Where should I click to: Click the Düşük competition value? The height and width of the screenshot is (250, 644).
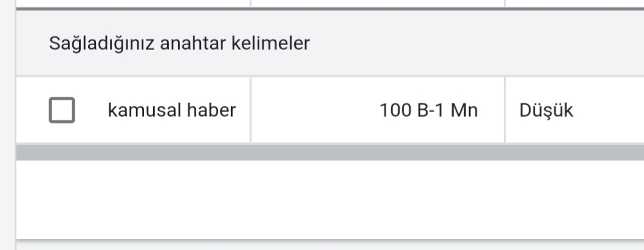(546, 110)
